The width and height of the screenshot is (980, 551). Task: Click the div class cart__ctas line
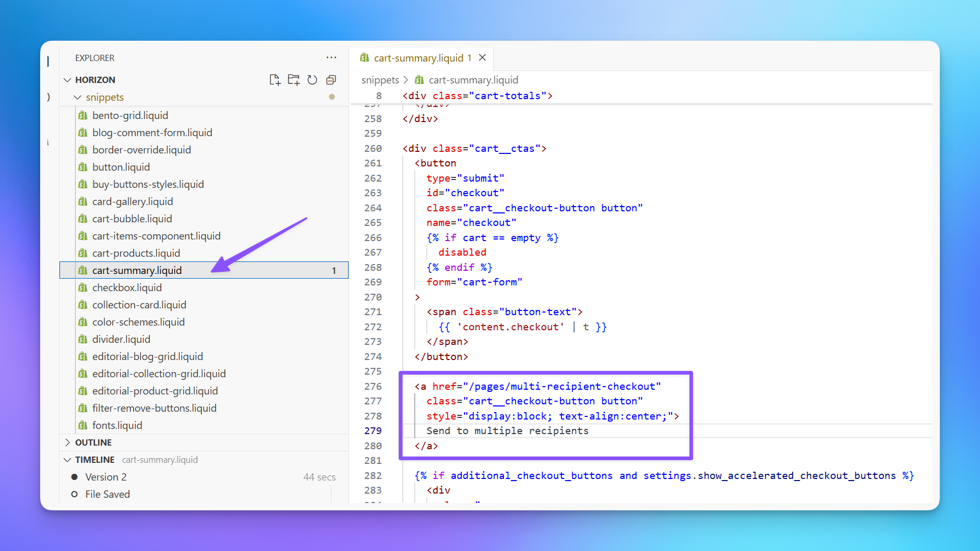(x=474, y=148)
